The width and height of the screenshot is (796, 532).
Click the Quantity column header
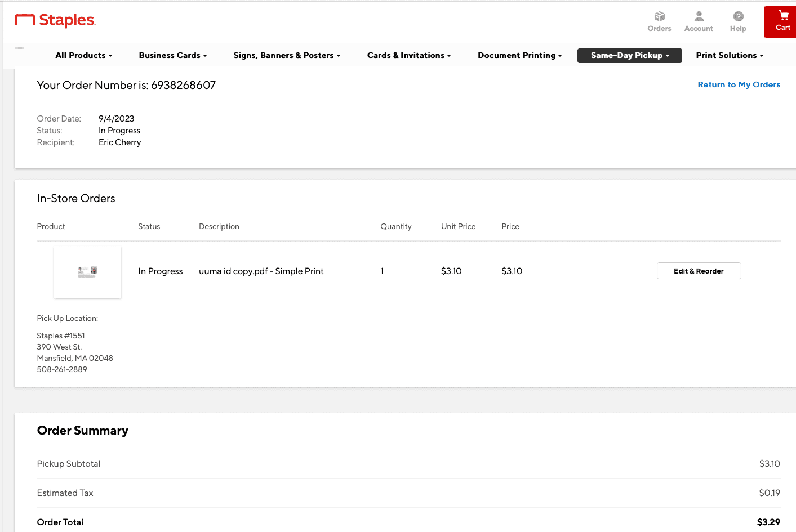point(396,226)
